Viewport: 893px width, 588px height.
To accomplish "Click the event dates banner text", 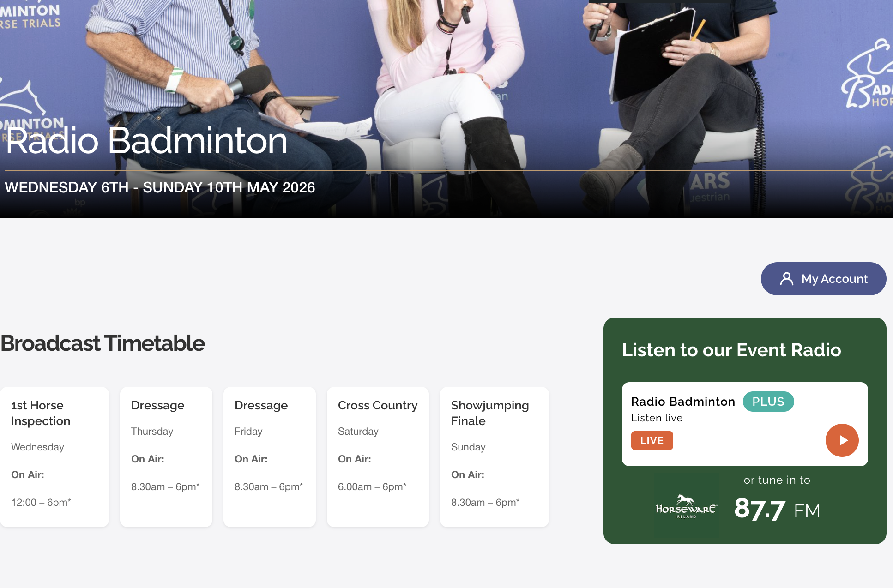I will point(160,187).
